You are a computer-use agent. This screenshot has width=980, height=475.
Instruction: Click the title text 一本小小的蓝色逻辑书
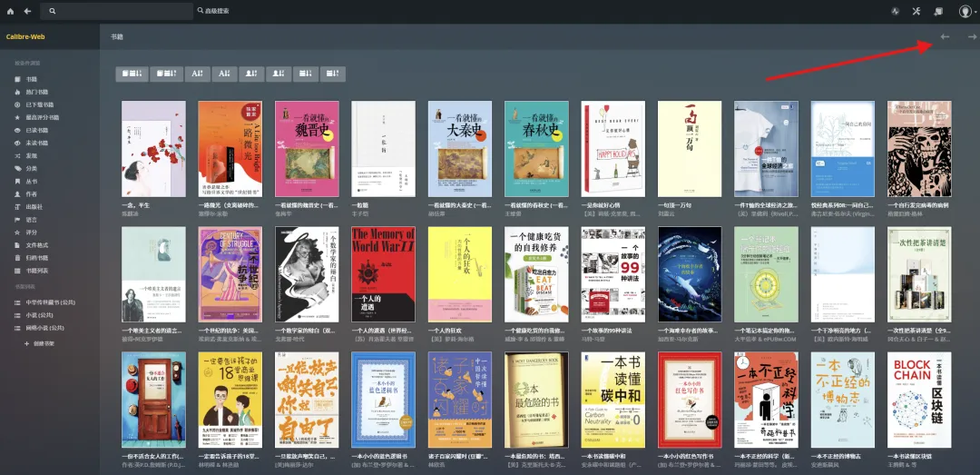pyautogui.click(x=379, y=456)
